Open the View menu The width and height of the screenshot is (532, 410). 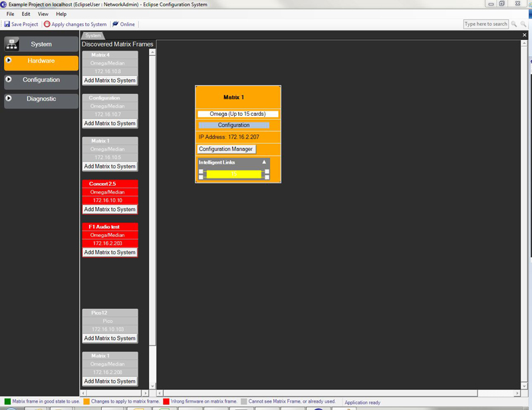pos(43,14)
